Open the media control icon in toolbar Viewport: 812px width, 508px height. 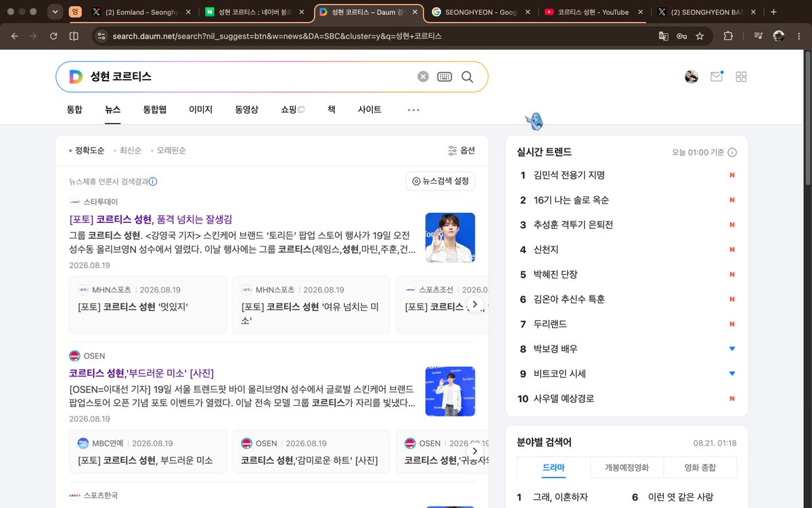759,36
